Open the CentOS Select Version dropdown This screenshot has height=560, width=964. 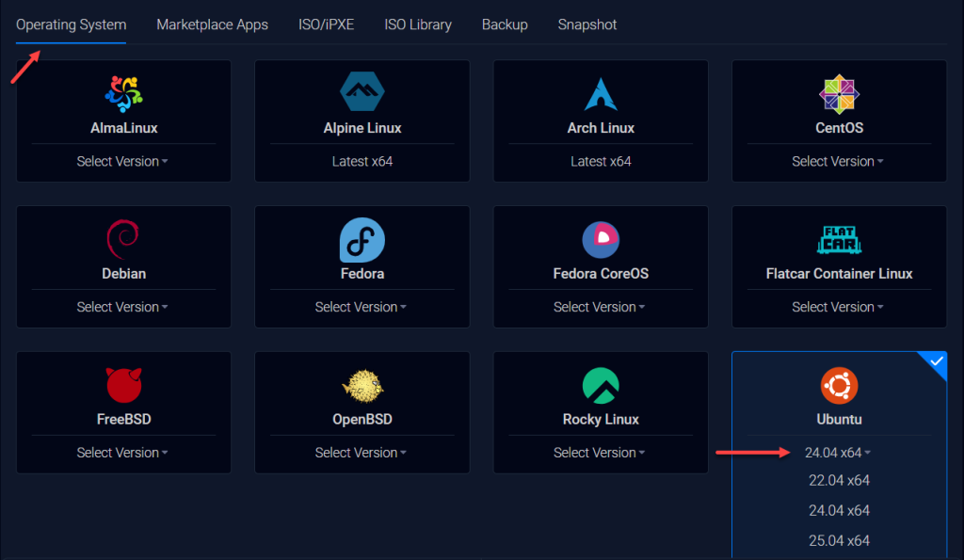click(838, 162)
